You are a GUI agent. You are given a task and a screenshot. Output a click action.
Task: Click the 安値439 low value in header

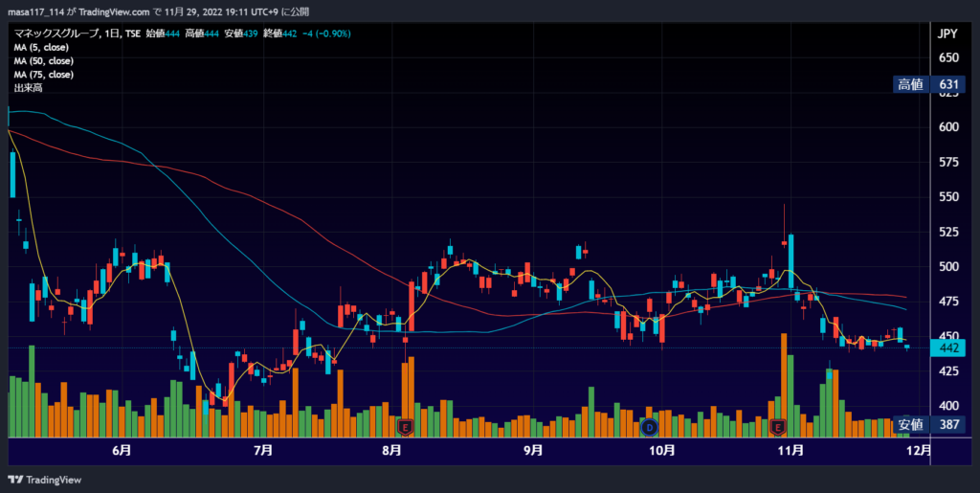point(240,34)
